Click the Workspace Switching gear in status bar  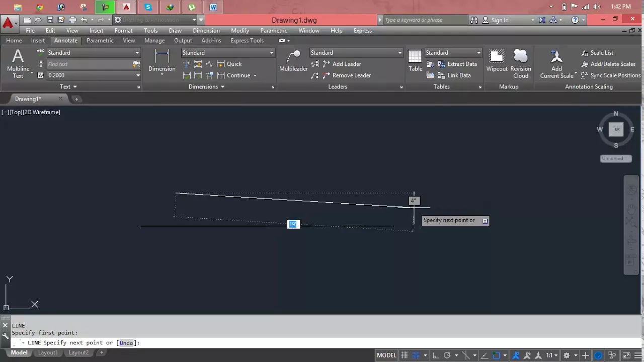(x=567, y=355)
